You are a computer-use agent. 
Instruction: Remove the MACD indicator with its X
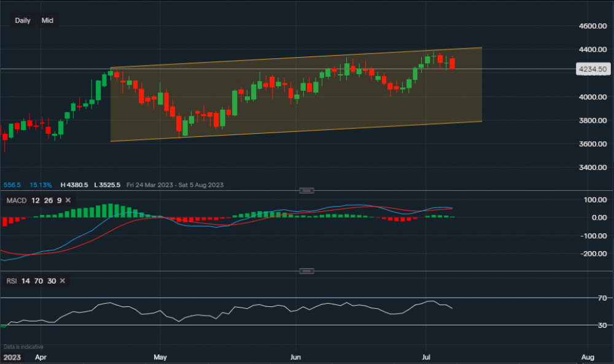pos(68,200)
